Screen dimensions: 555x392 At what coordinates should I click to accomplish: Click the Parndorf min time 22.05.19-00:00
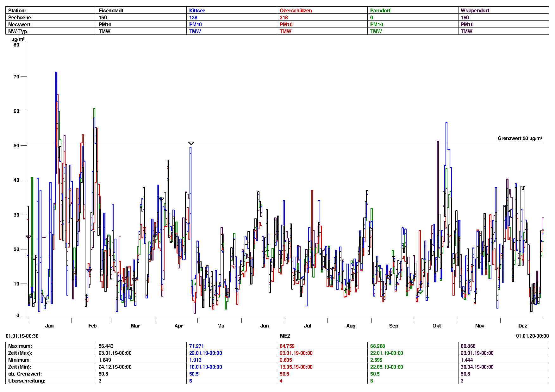[x=387, y=367]
